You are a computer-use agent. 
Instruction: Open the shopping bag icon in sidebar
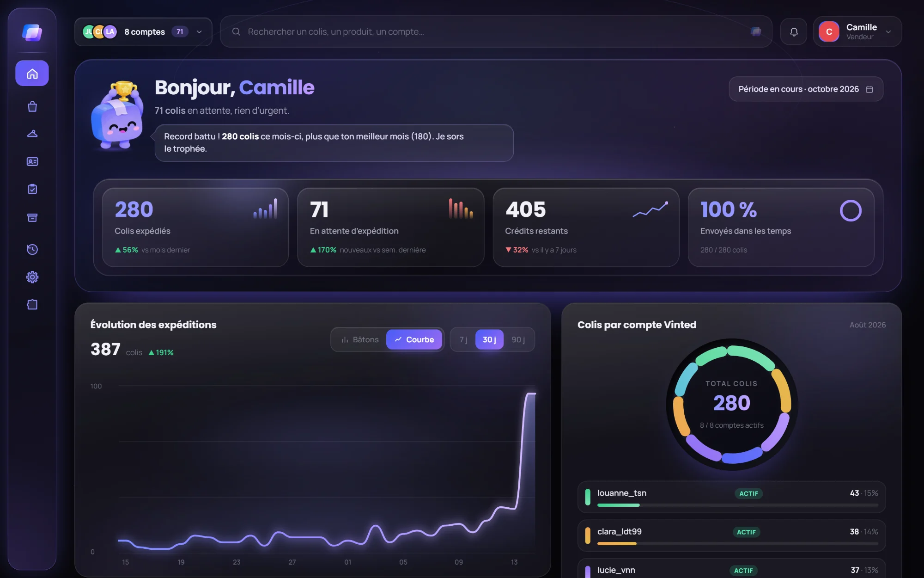(32, 106)
